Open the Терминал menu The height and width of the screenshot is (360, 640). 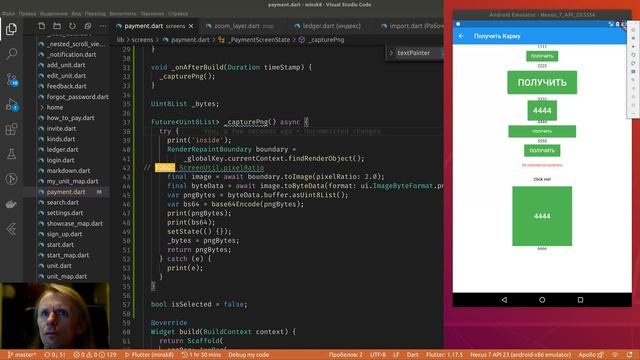pyautogui.click(x=152, y=14)
